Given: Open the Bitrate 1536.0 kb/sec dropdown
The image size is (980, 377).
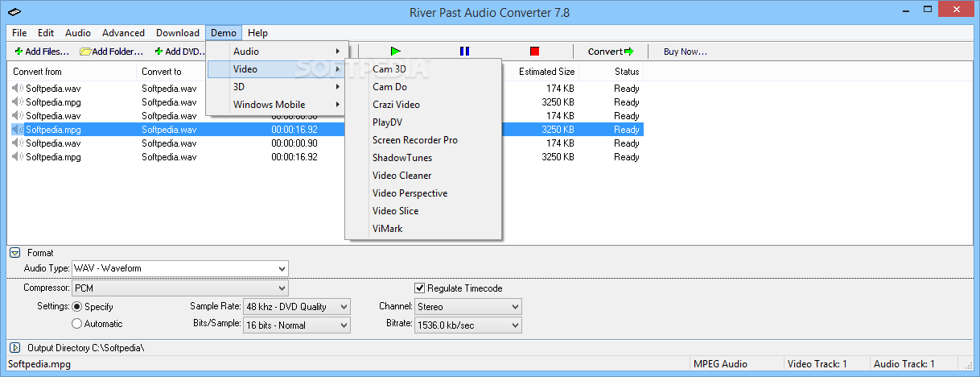Looking at the screenshot, I should [x=468, y=325].
